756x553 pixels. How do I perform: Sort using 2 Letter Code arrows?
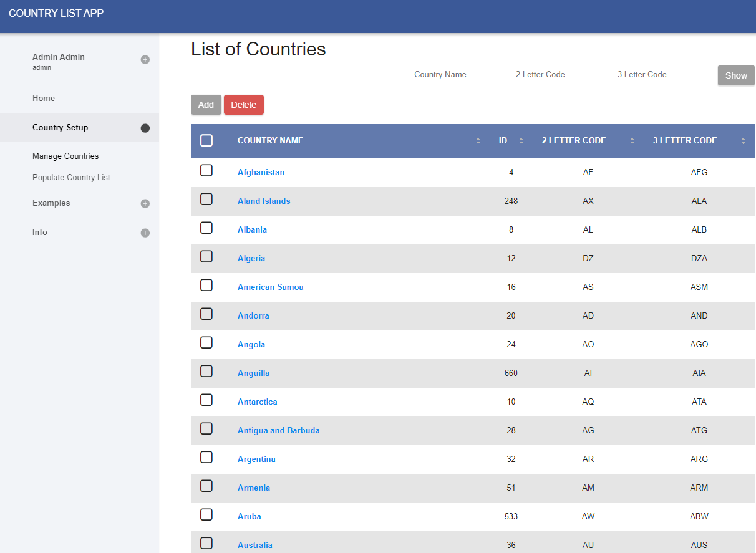(x=632, y=141)
